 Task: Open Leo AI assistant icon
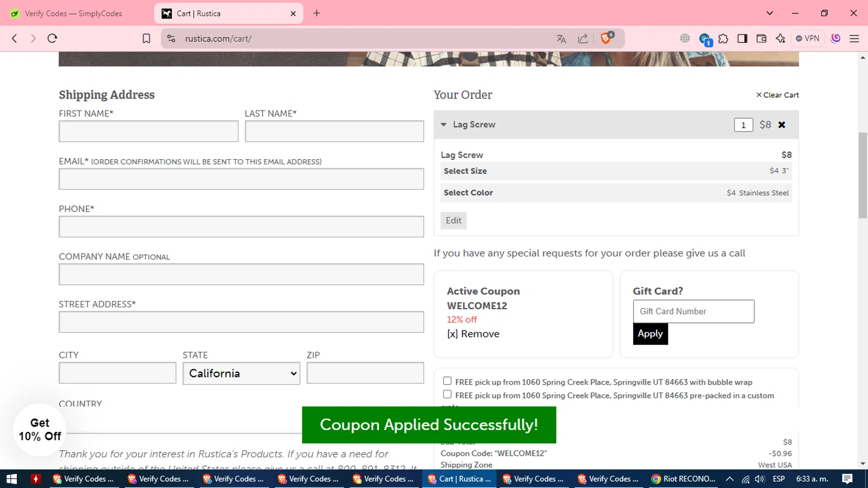781,39
